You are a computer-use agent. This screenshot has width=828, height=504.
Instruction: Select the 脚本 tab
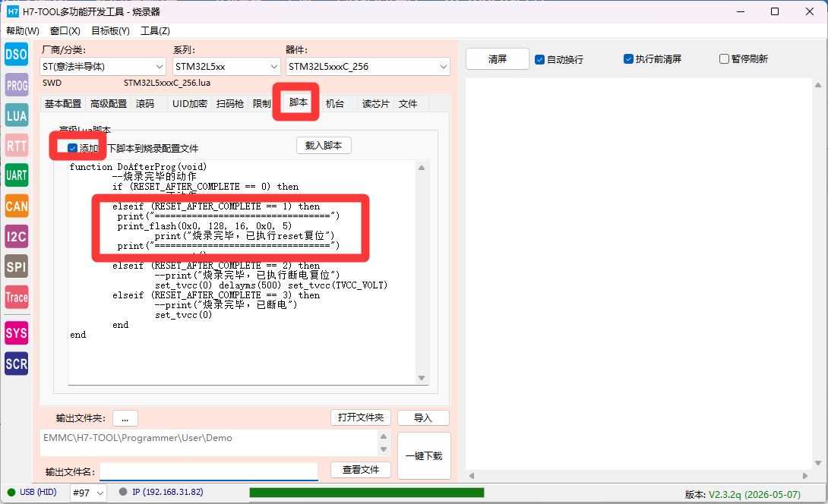click(299, 102)
